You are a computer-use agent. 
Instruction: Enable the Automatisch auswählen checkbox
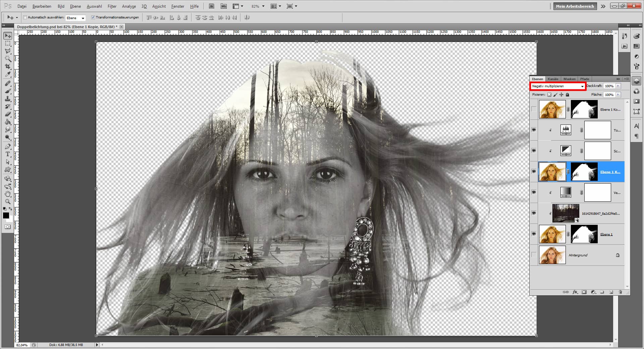(25, 17)
